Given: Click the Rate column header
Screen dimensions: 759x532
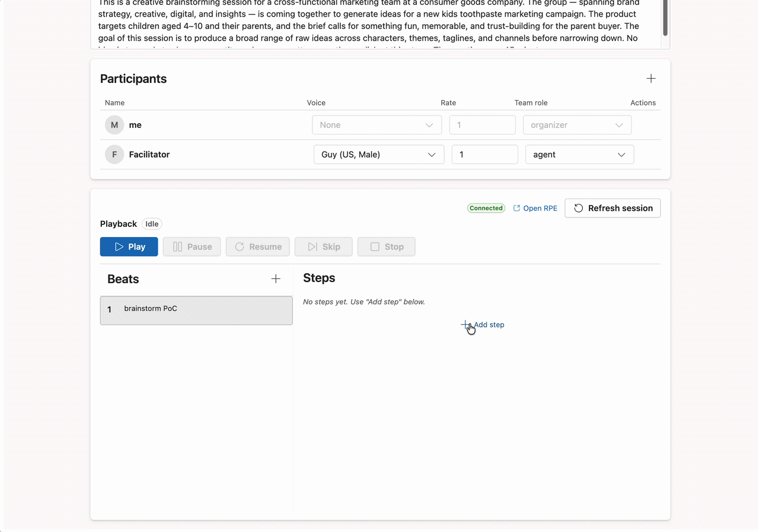Looking at the screenshot, I should click(448, 102).
